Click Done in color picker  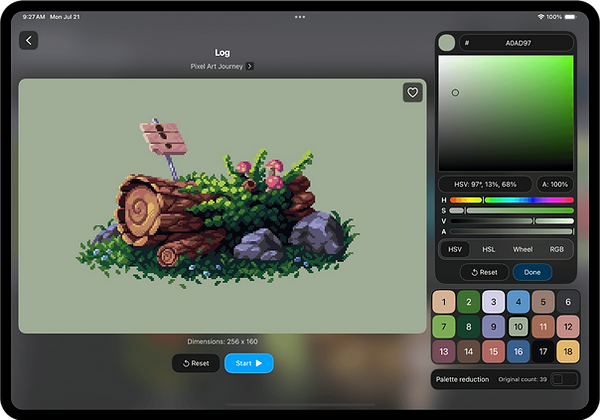click(532, 272)
